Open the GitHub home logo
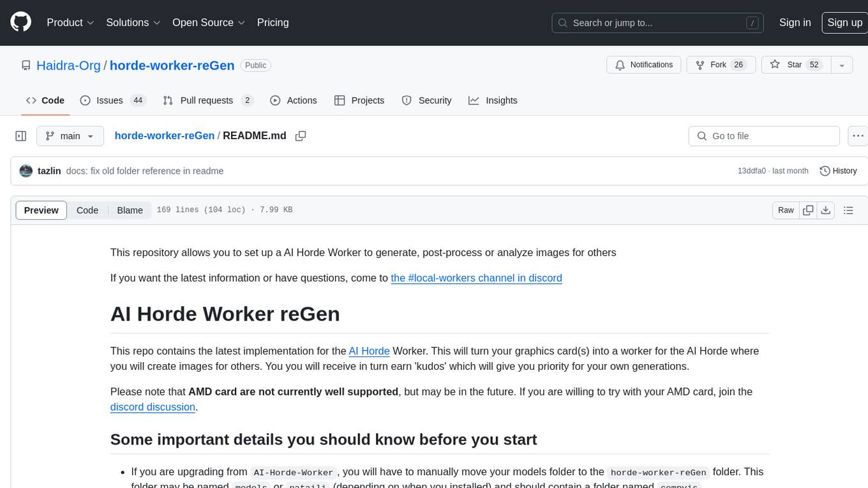The height and width of the screenshot is (488, 868). (20, 22)
